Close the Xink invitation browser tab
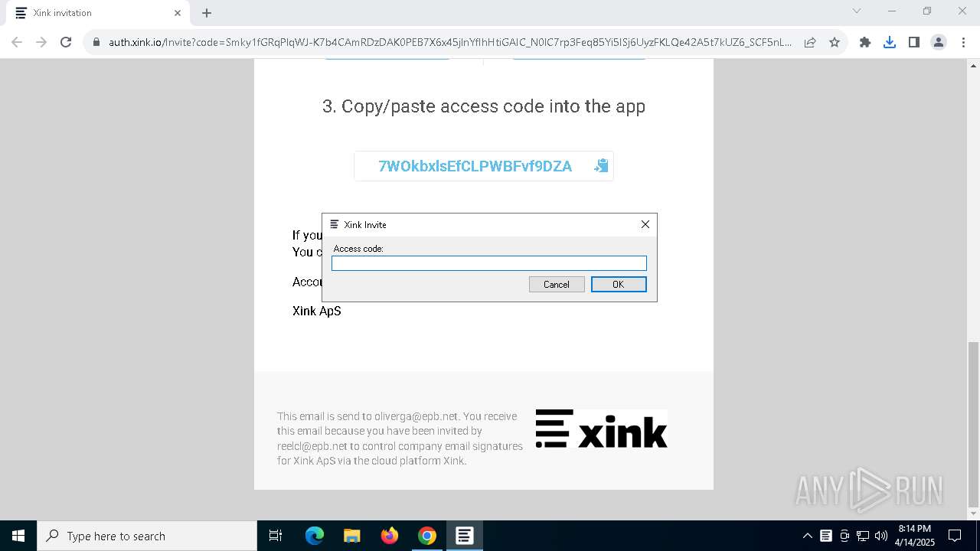The image size is (980, 551). point(178,13)
